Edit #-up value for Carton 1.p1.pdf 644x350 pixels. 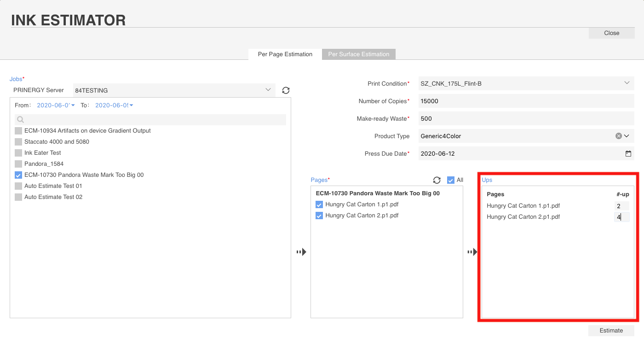tap(621, 206)
